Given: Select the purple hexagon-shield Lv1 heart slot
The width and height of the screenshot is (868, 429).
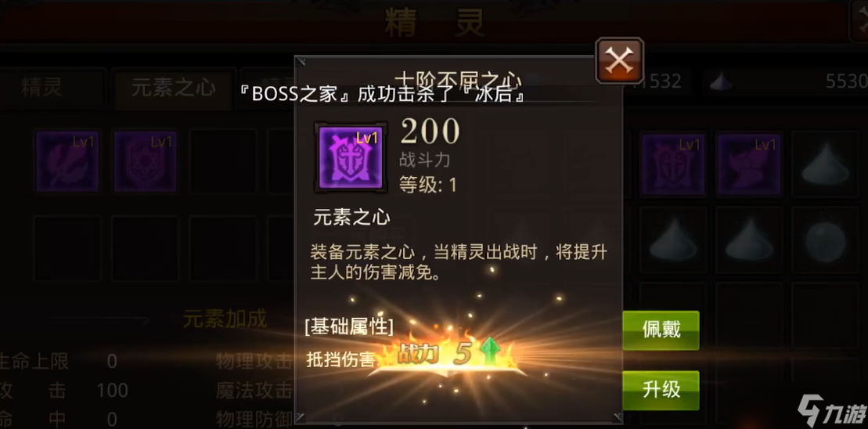Looking at the screenshot, I should (x=145, y=161).
